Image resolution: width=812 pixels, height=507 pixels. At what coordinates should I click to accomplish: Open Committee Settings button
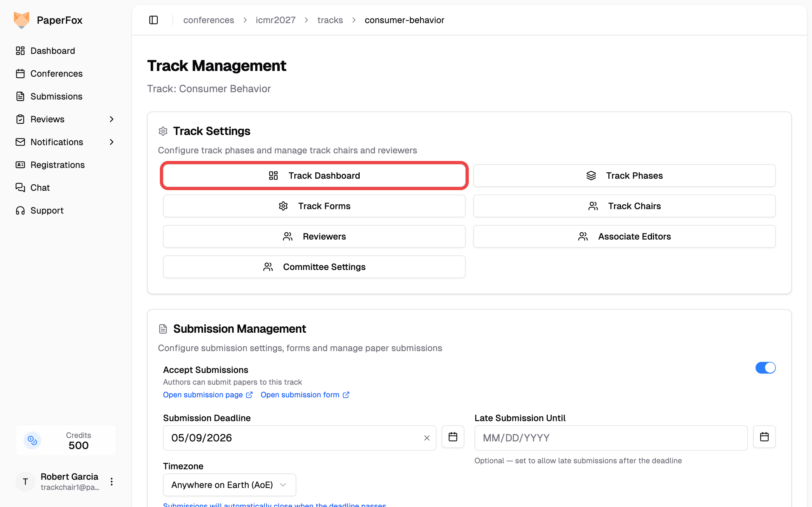[314, 267]
